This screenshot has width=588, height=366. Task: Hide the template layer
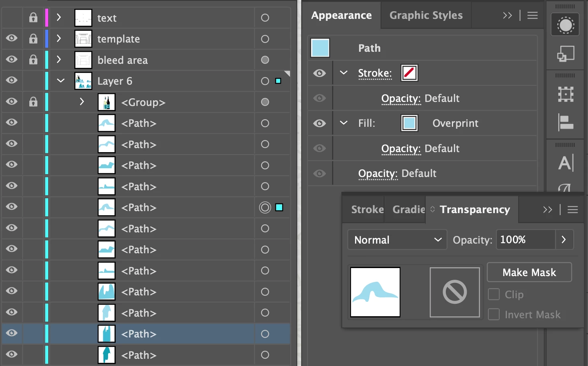coord(12,39)
